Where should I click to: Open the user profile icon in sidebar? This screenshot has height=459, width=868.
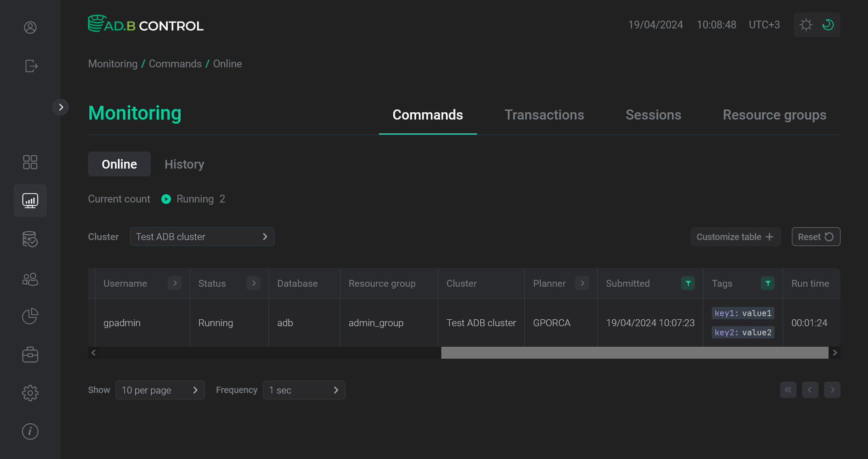[x=30, y=27]
